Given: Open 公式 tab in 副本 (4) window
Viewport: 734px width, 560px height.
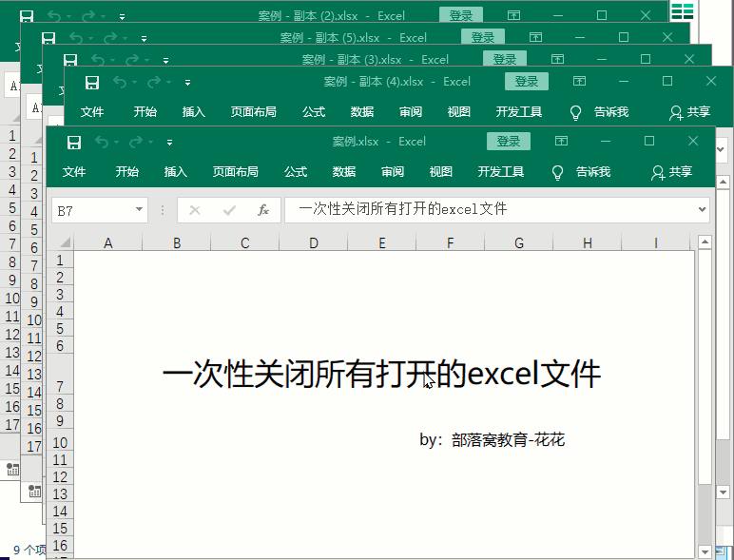Looking at the screenshot, I should point(314,112).
